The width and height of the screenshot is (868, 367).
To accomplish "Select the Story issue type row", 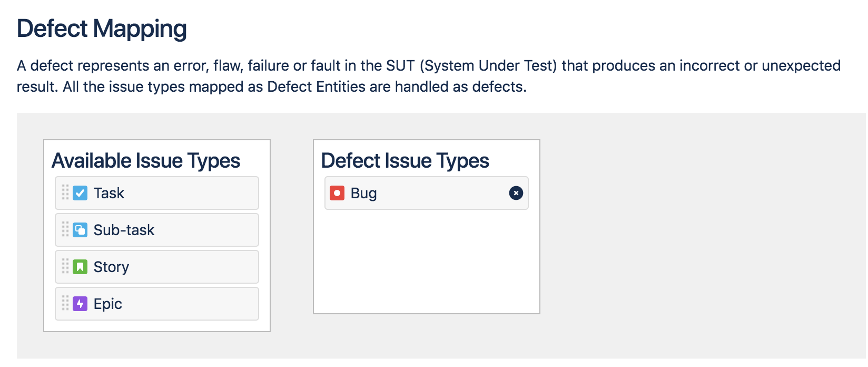I will 157,267.
